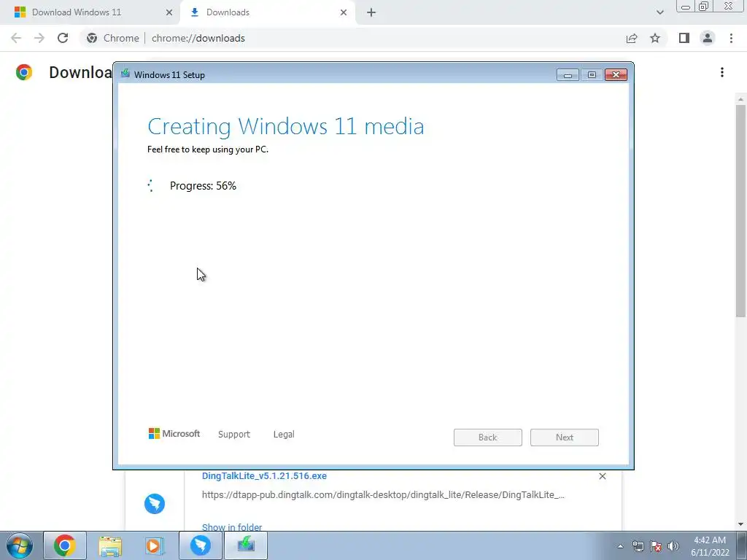Click DingTalk file icon in downloads list
Viewport: 747px width, 560px height.
(x=155, y=503)
